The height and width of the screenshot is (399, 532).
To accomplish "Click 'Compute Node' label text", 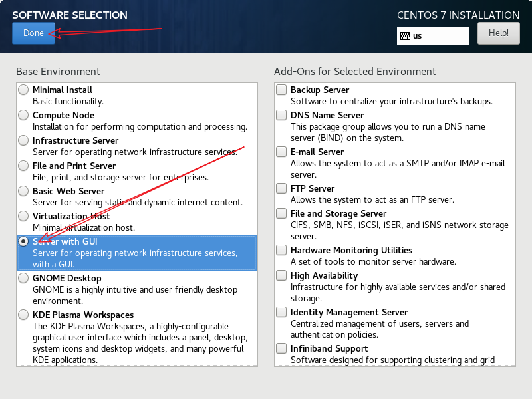I will pyautogui.click(x=63, y=115).
